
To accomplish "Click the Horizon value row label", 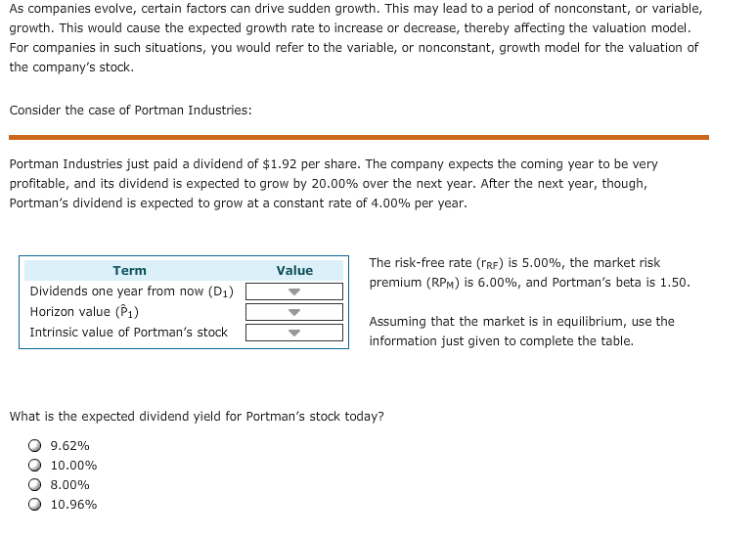I will [84, 312].
